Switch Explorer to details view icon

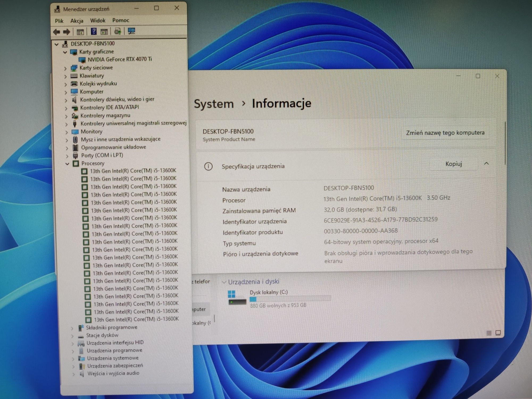coord(489,333)
